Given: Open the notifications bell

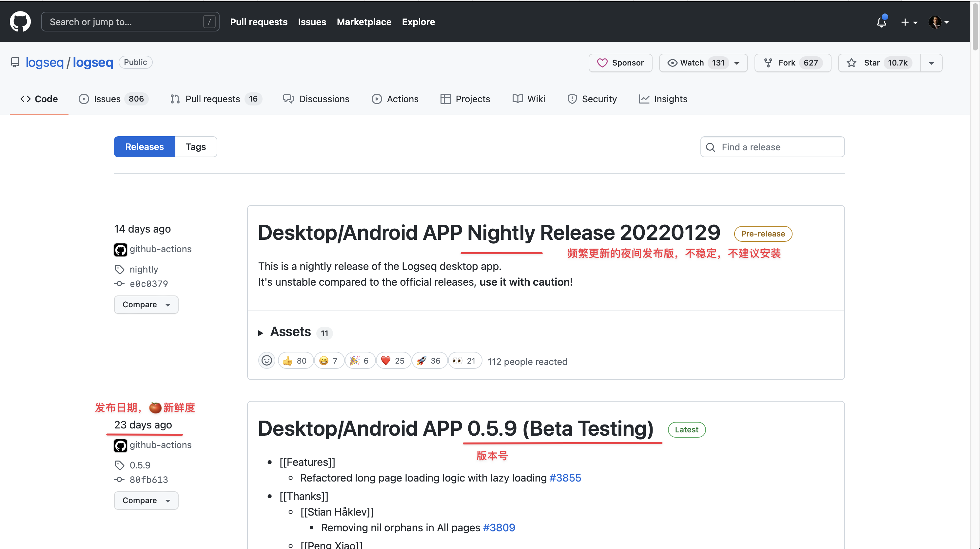Looking at the screenshot, I should 881,22.
